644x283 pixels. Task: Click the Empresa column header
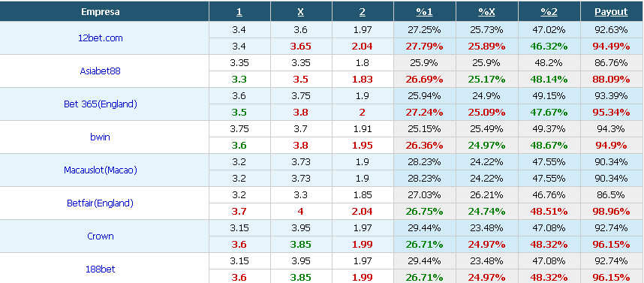pos(101,12)
